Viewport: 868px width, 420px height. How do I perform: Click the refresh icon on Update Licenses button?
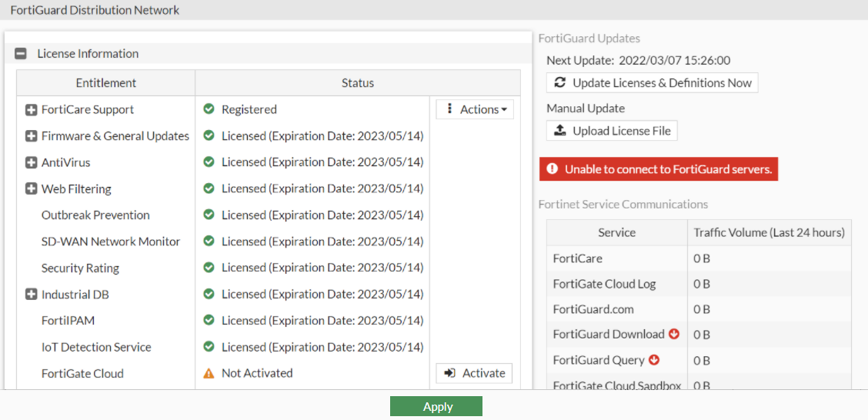560,83
